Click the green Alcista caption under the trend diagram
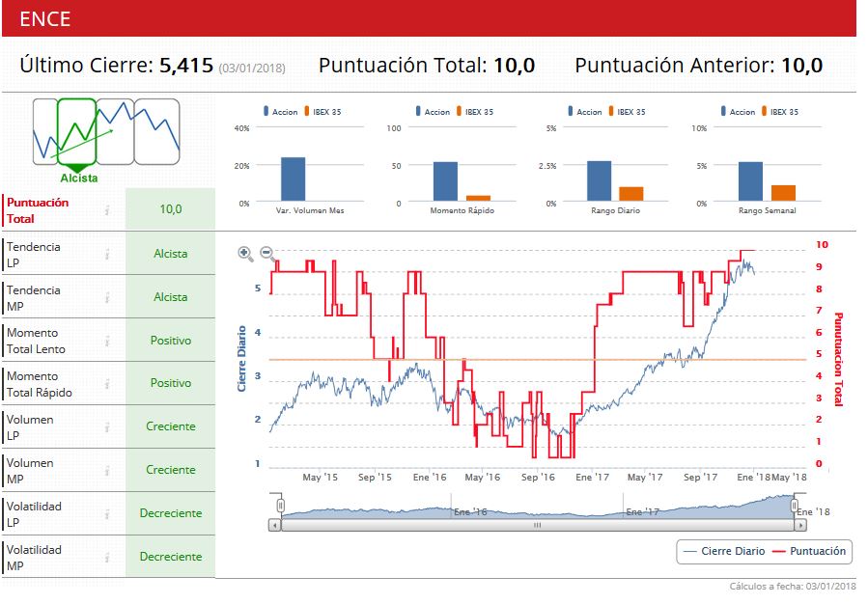Image resolution: width=868 pixels, height=604 pixels. click(78, 178)
